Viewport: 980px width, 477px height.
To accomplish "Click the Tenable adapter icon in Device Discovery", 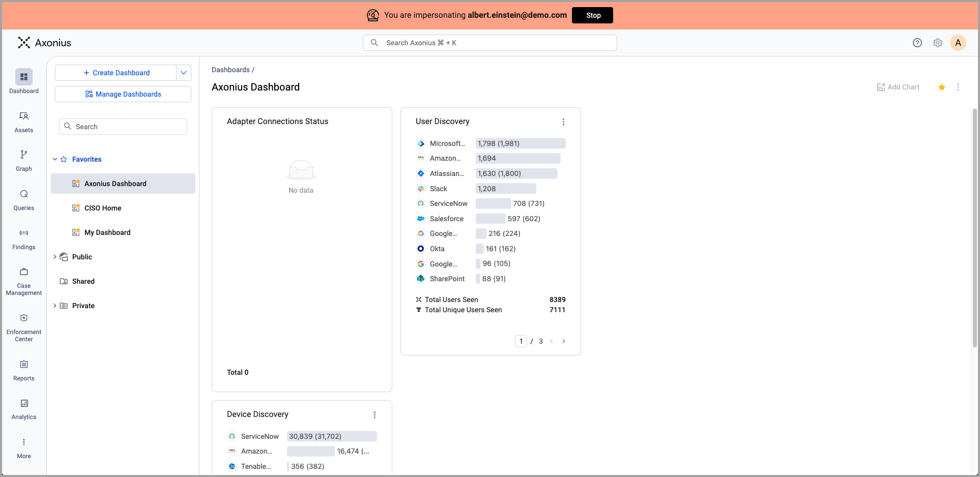I will [232, 466].
